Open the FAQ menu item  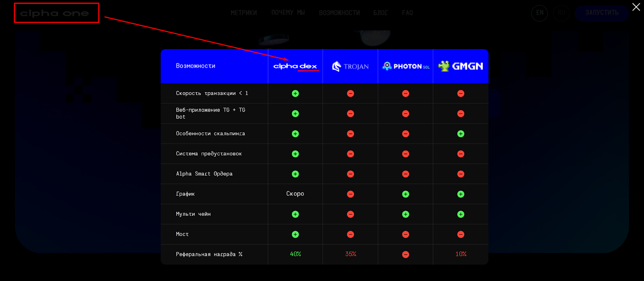click(407, 13)
